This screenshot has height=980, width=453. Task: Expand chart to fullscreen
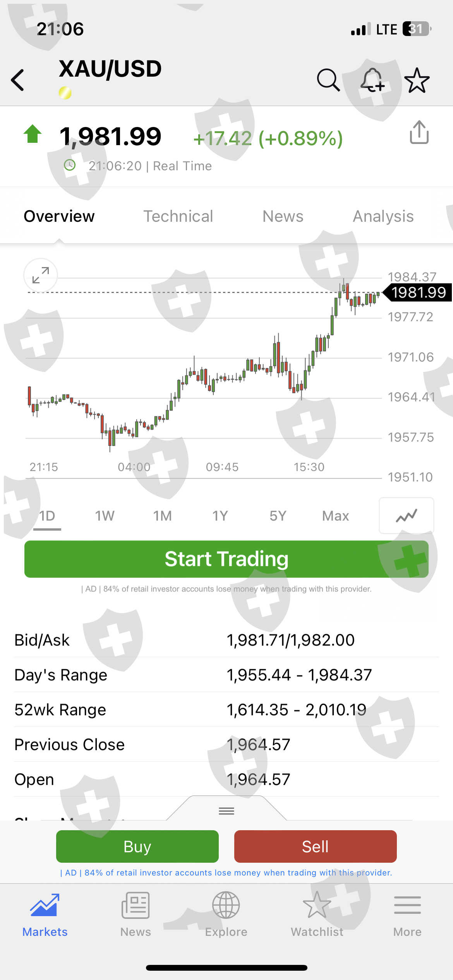41,275
